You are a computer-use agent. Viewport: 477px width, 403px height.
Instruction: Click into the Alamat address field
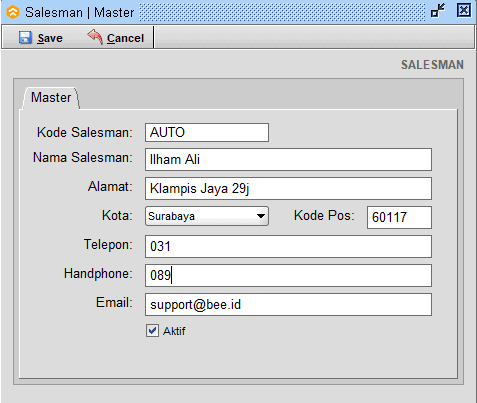click(x=288, y=189)
